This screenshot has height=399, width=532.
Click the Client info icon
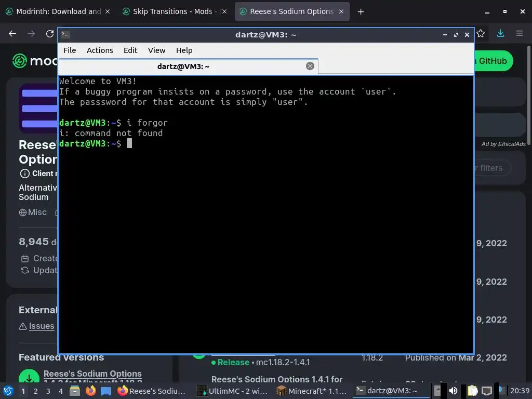(24, 174)
